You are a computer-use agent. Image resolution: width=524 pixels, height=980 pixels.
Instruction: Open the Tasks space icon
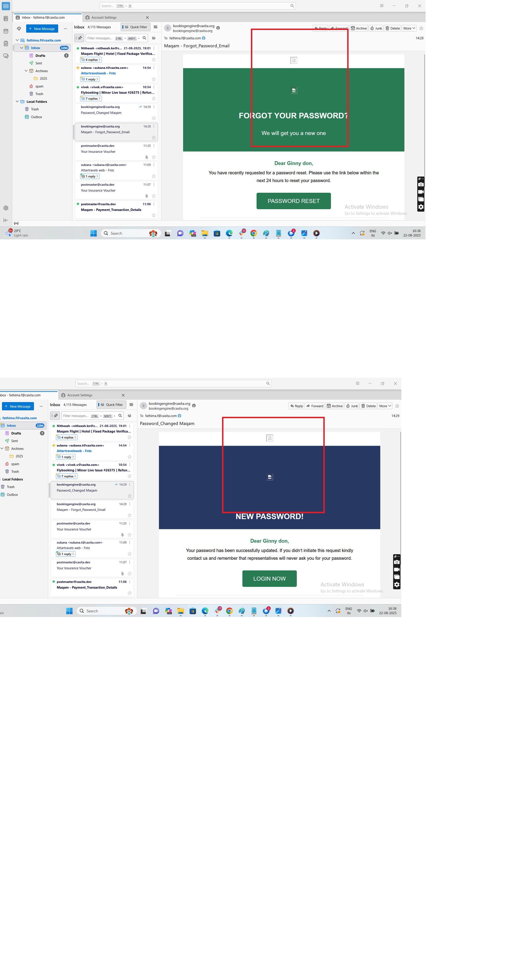point(6,44)
